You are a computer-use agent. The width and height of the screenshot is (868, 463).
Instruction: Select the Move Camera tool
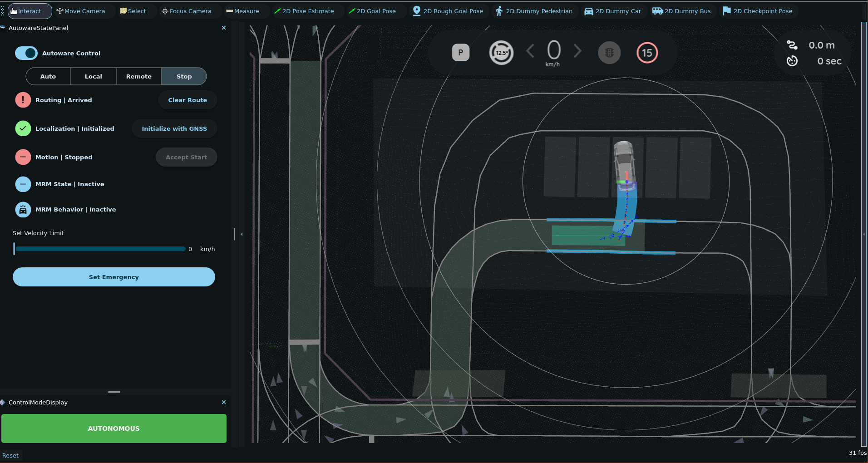(x=80, y=11)
